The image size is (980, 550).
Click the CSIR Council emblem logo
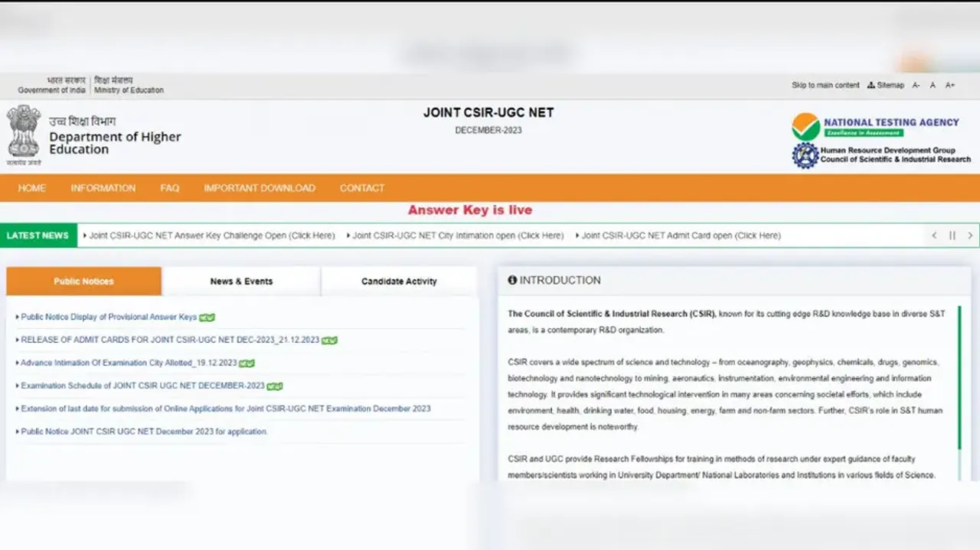805,155
